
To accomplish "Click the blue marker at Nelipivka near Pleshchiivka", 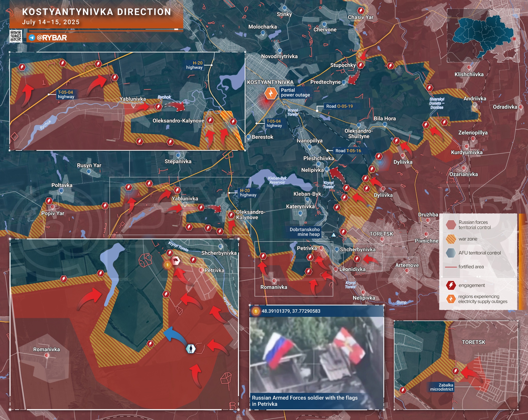I will pyautogui.click(x=327, y=169).
